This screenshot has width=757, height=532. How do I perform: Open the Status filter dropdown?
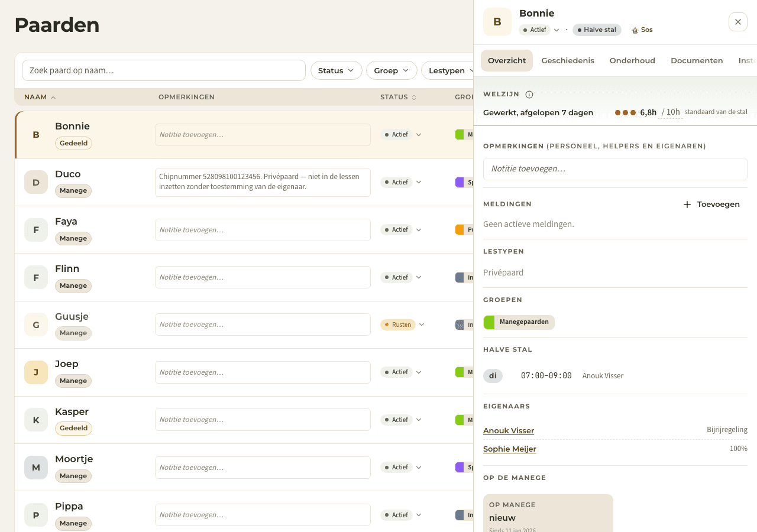point(337,70)
